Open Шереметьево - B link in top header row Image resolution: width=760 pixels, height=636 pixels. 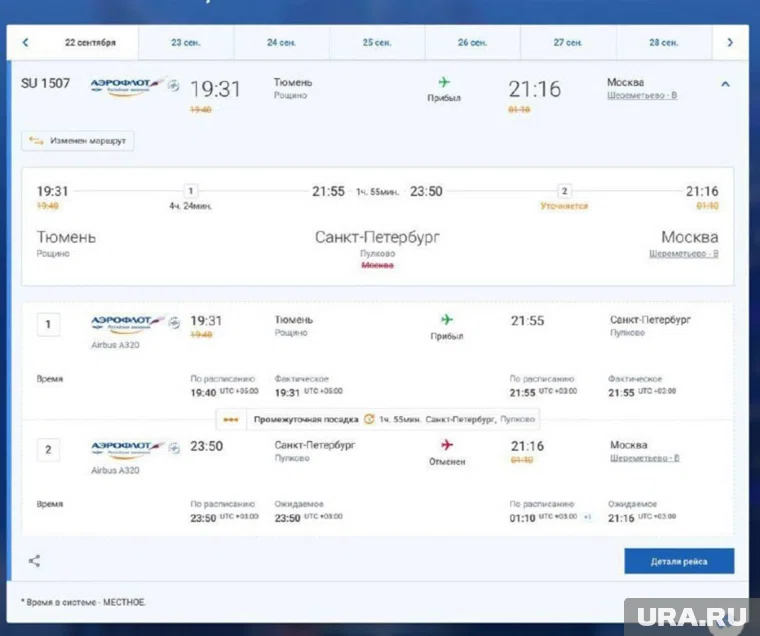tap(642, 96)
